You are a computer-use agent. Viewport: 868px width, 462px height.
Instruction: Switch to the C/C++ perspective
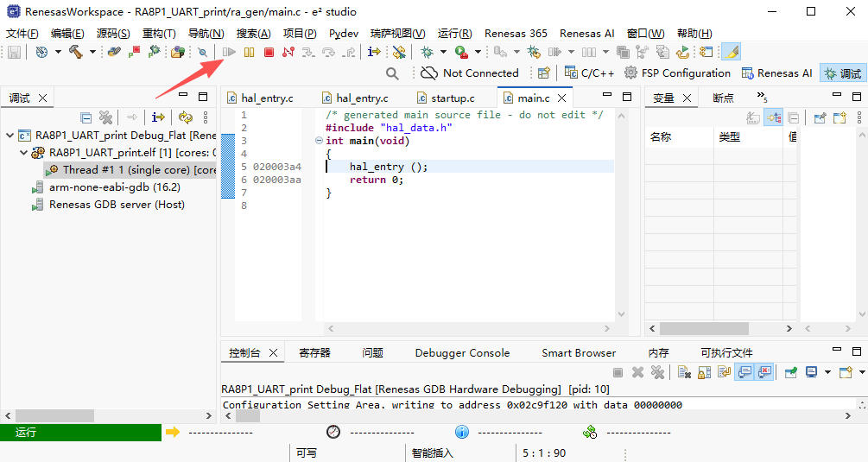coord(590,73)
